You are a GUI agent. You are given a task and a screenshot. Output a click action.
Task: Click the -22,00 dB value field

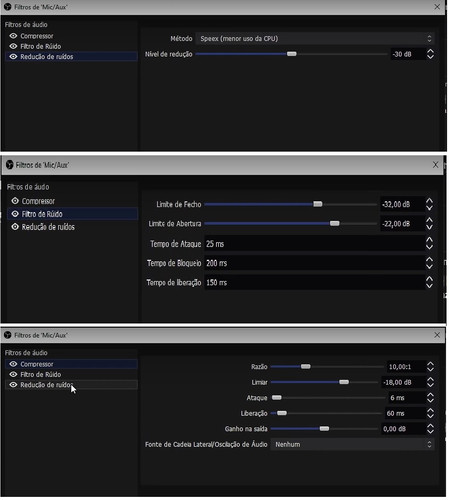point(402,223)
